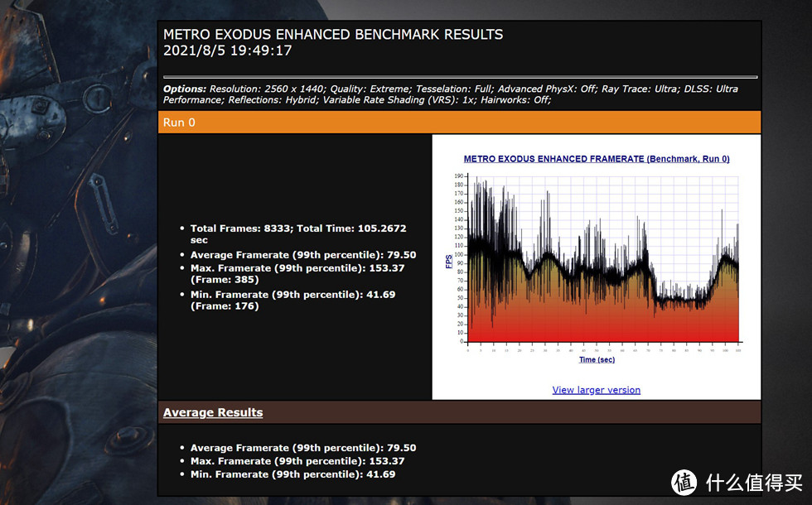The width and height of the screenshot is (812, 505).
Task: Select the 'Average Results' heading
Action: 213,412
